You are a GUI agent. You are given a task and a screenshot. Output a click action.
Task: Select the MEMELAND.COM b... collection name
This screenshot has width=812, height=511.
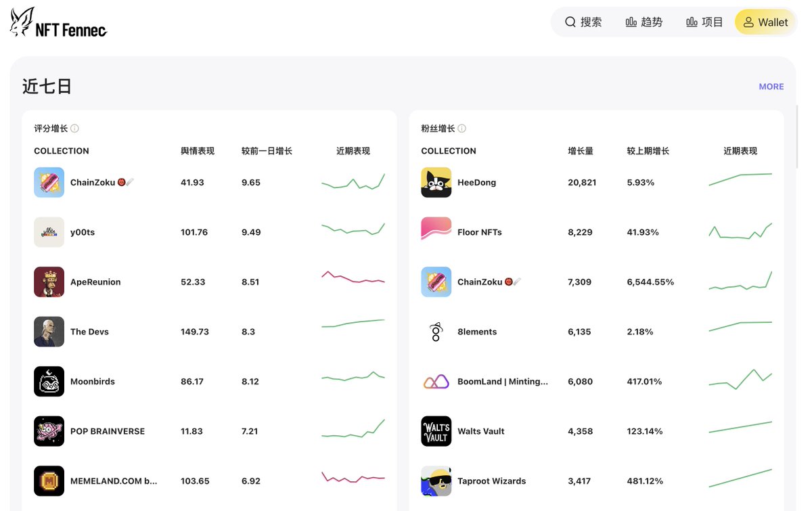(114, 481)
